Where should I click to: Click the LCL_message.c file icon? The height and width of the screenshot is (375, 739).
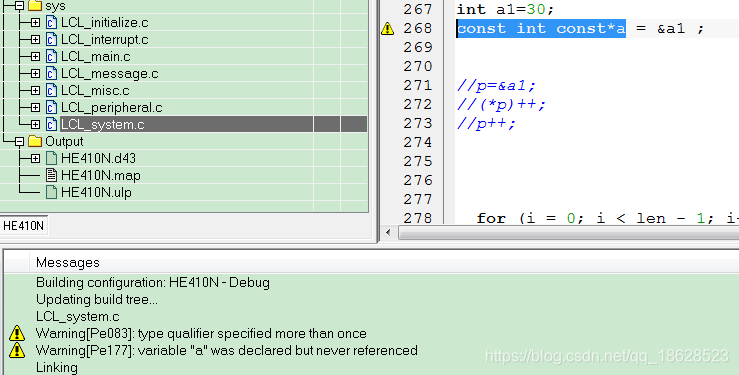click(51, 73)
